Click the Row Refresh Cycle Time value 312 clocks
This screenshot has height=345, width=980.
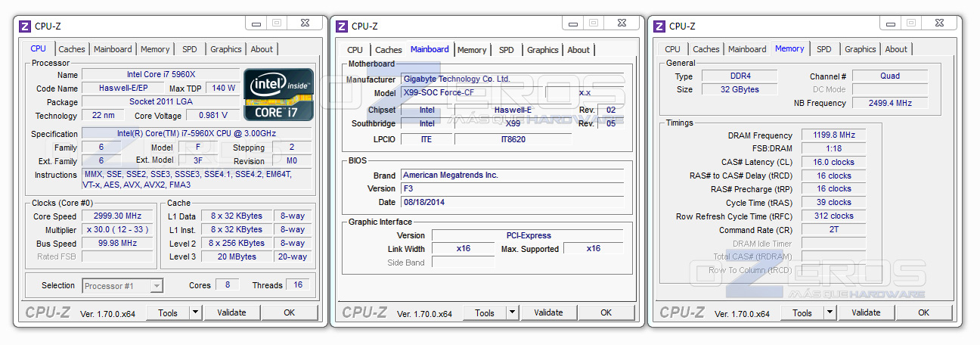(833, 216)
